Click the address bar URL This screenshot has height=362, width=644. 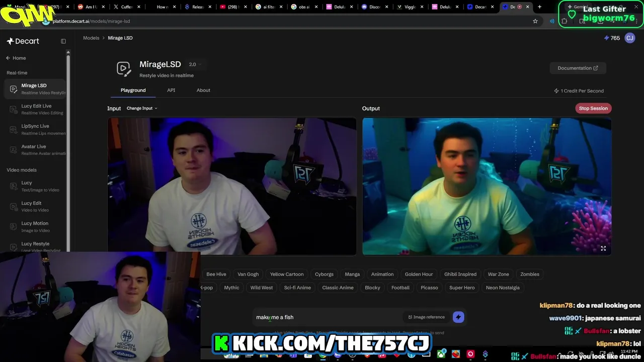(91, 21)
